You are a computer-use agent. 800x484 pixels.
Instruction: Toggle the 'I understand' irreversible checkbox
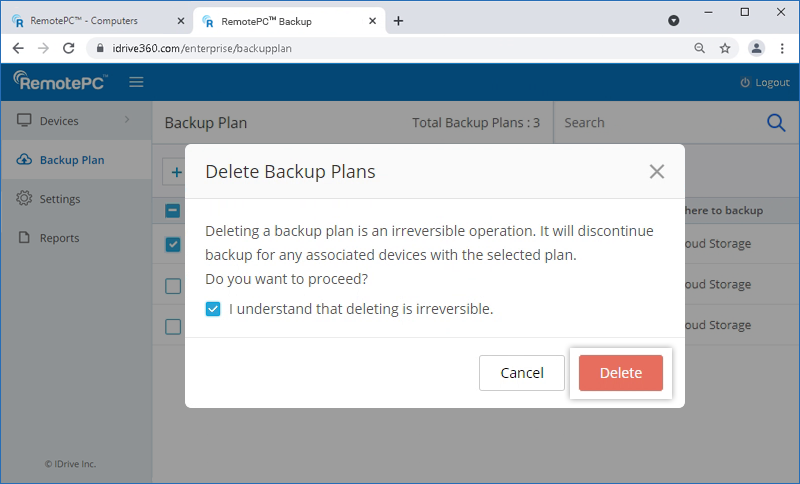(x=213, y=309)
